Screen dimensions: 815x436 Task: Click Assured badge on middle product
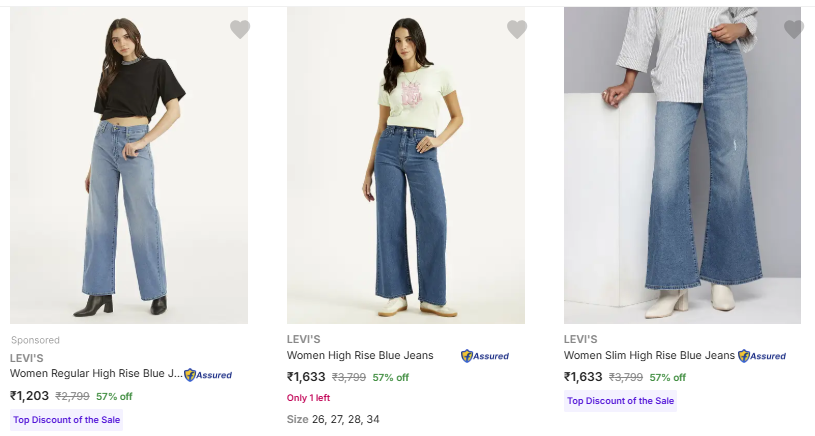tap(485, 356)
